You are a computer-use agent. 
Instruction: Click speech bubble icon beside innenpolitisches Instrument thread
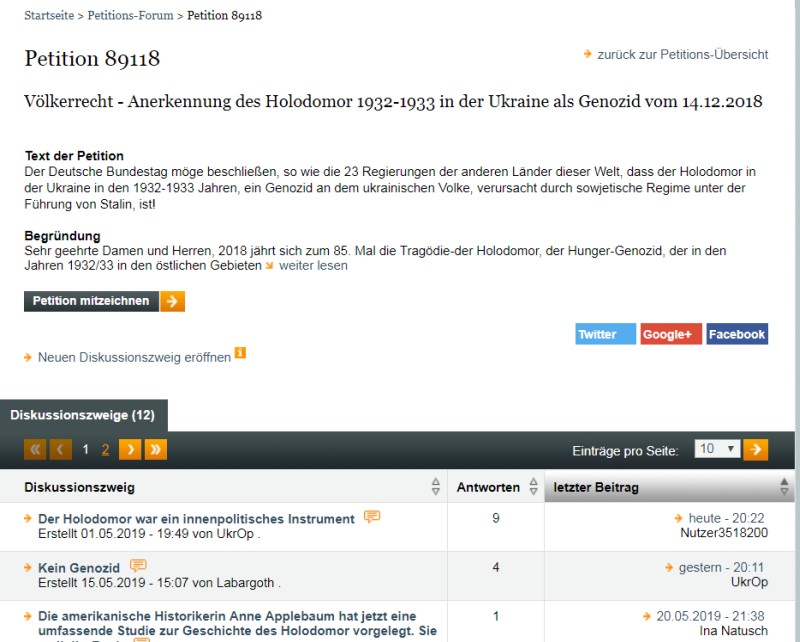click(372, 517)
